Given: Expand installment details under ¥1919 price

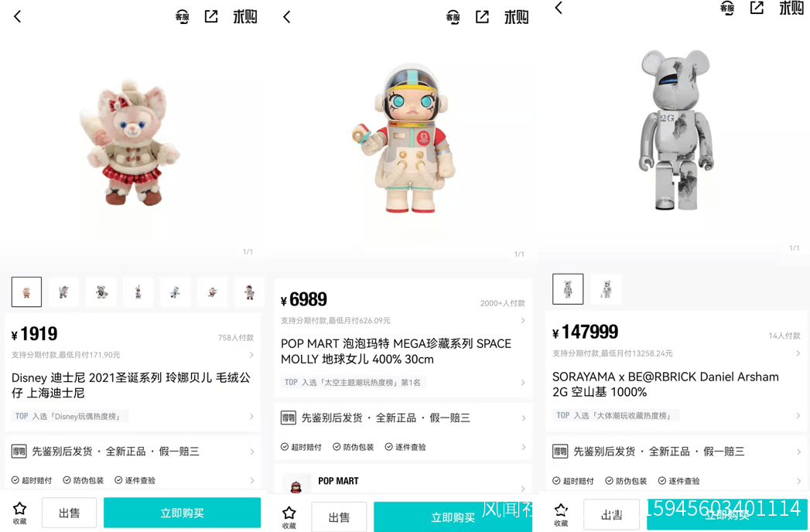Looking at the screenshot, I should (x=133, y=355).
